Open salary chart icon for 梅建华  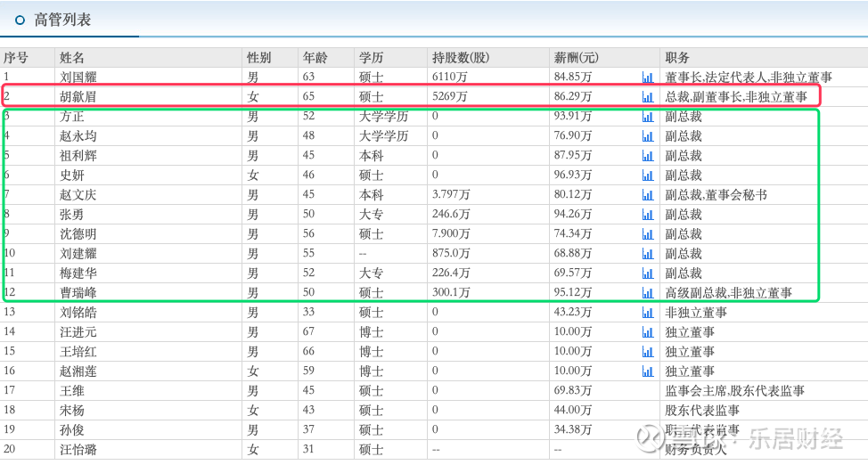pyautogui.click(x=647, y=273)
